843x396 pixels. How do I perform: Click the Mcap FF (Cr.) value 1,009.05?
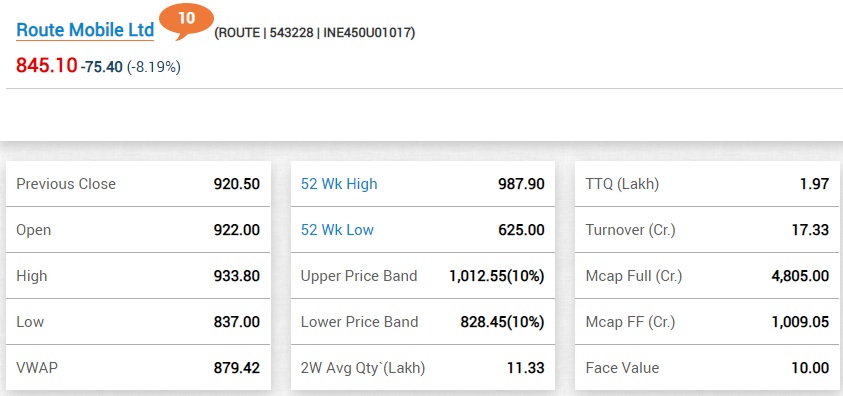click(800, 322)
